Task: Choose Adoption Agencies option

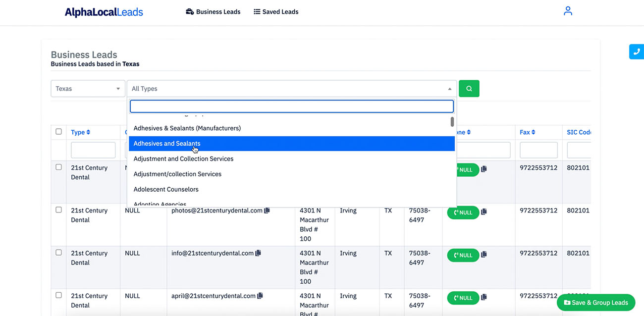Action: (291, 203)
